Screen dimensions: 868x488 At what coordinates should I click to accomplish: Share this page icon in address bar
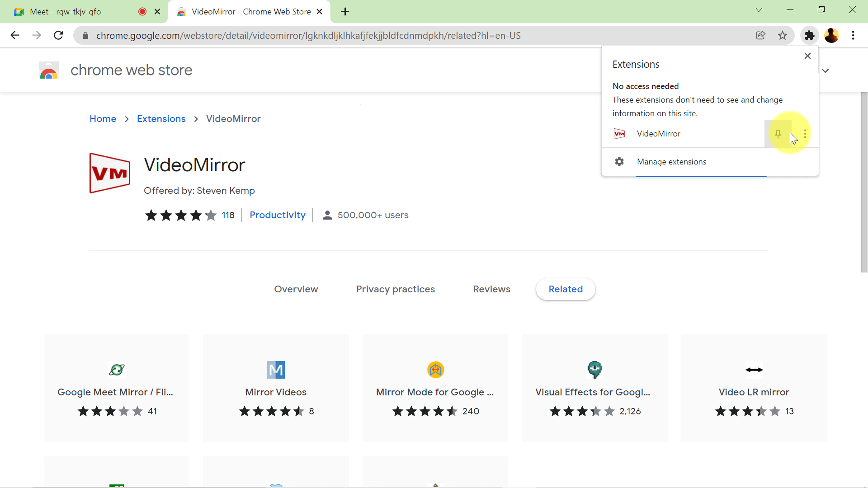pyautogui.click(x=761, y=35)
